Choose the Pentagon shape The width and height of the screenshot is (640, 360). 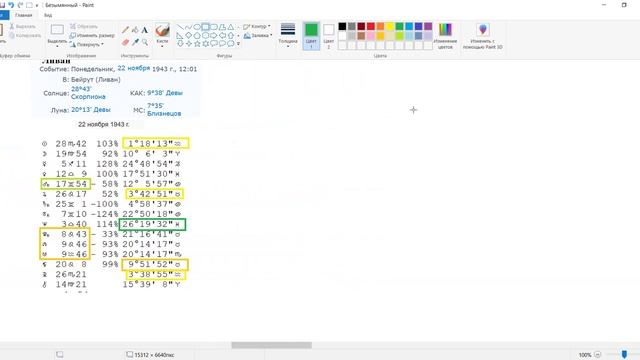pyautogui.click(x=197, y=36)
